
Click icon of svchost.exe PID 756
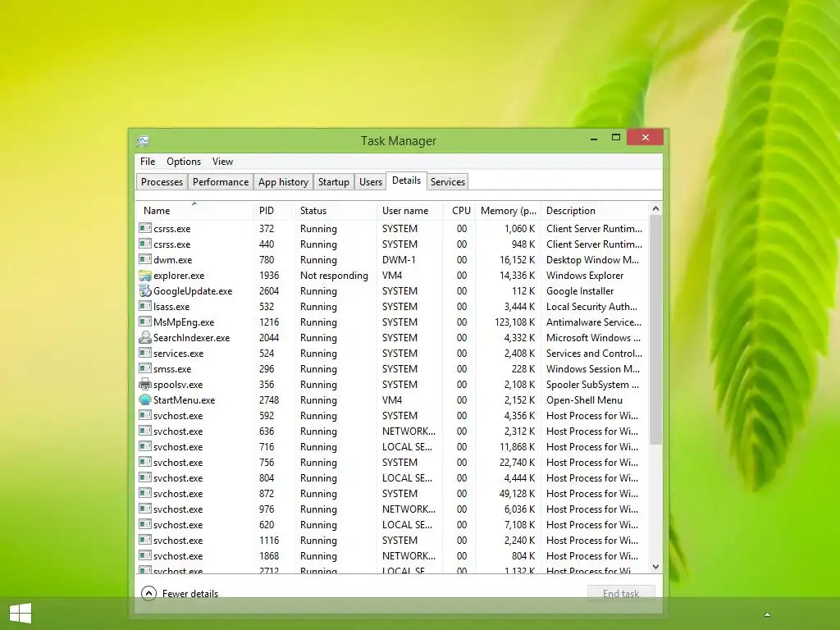[x=144, y=462]
